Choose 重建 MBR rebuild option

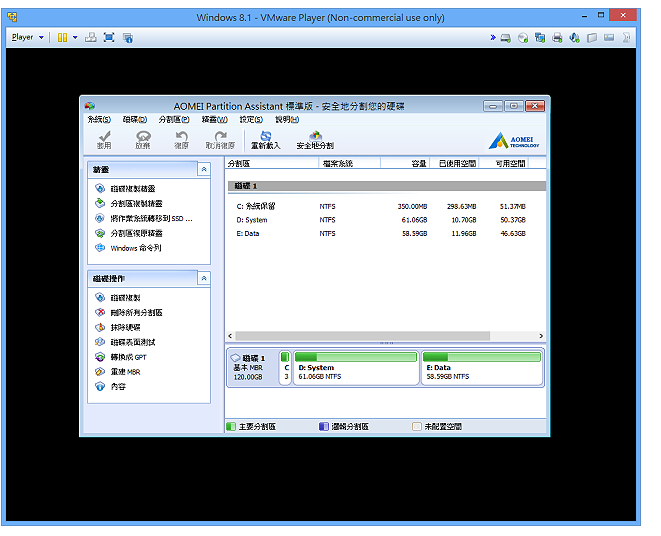click(125, 372)
